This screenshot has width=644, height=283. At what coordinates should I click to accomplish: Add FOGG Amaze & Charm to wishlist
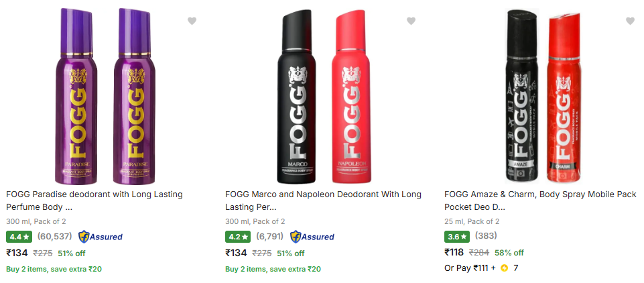coord(630,21)
